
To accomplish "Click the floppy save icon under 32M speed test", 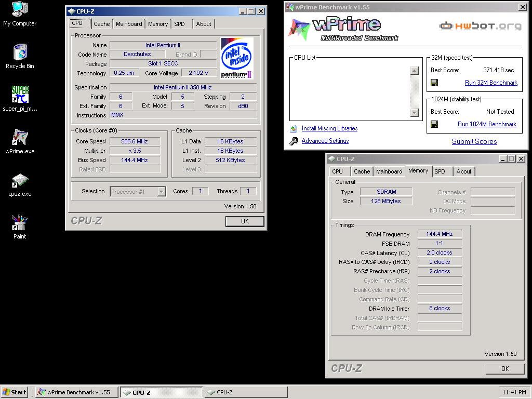I will pyautogui.click(x=434, y=83).
